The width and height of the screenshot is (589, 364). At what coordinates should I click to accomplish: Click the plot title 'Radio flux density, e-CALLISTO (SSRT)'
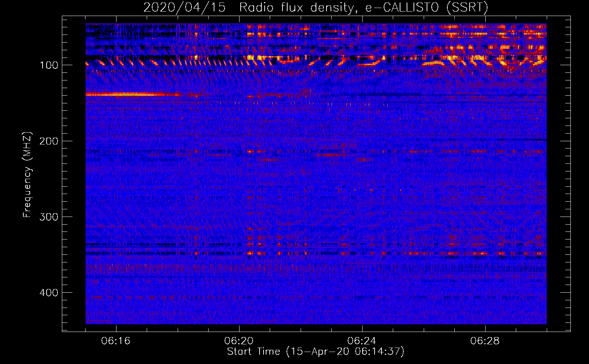pyautogui.click(x=363, y=8)
